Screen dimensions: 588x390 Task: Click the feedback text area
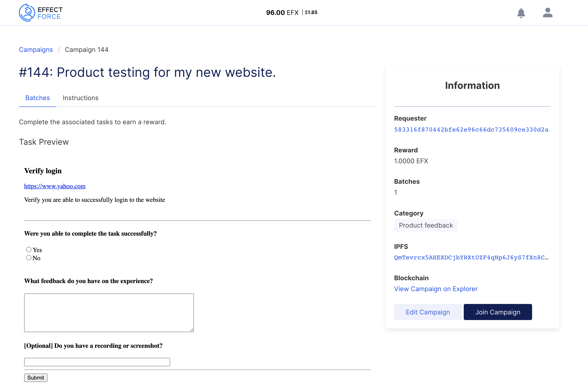tap(109, 312)
